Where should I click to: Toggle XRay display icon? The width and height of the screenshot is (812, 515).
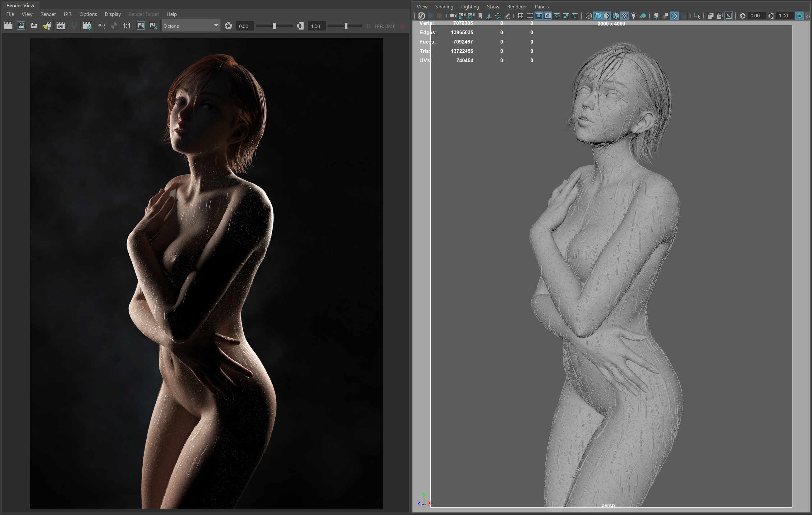coord(710,16)
